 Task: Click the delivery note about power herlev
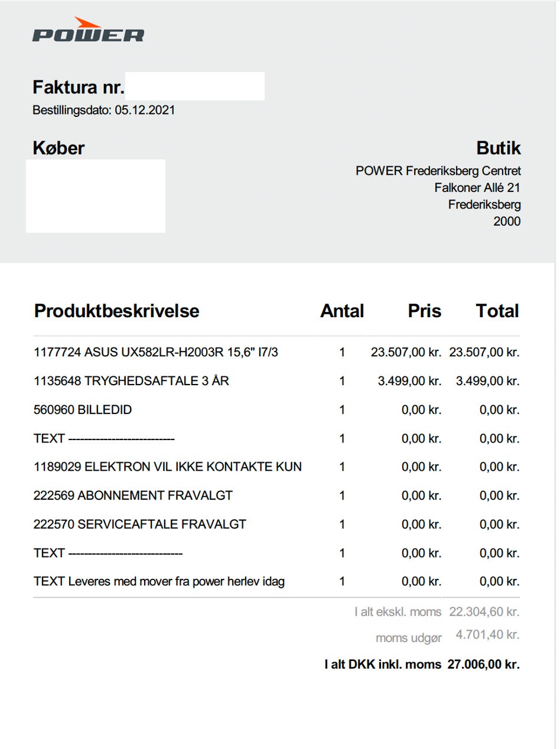(x=159, y=581)
